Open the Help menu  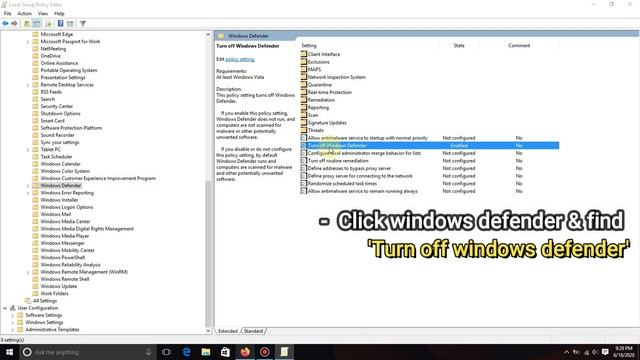tap(59, 13)
